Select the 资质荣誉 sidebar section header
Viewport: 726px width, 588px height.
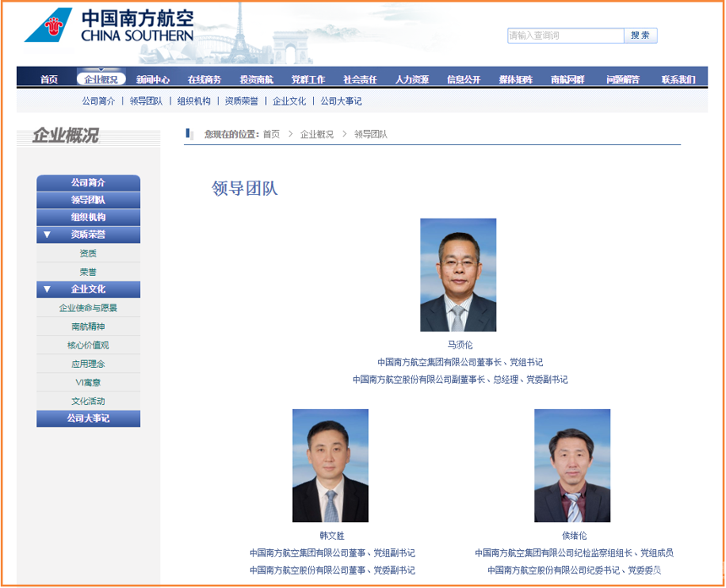point(89,235)
